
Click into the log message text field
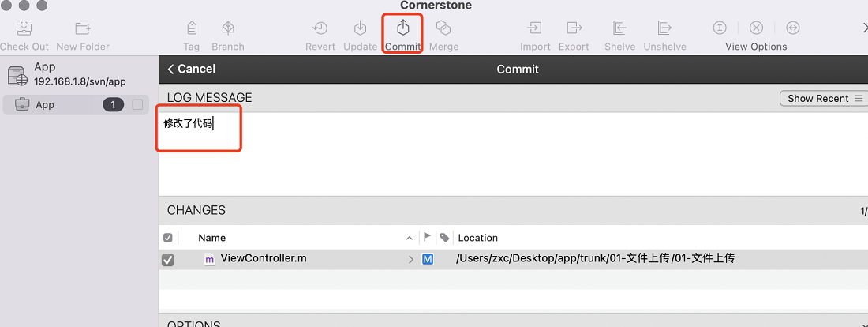513,153
